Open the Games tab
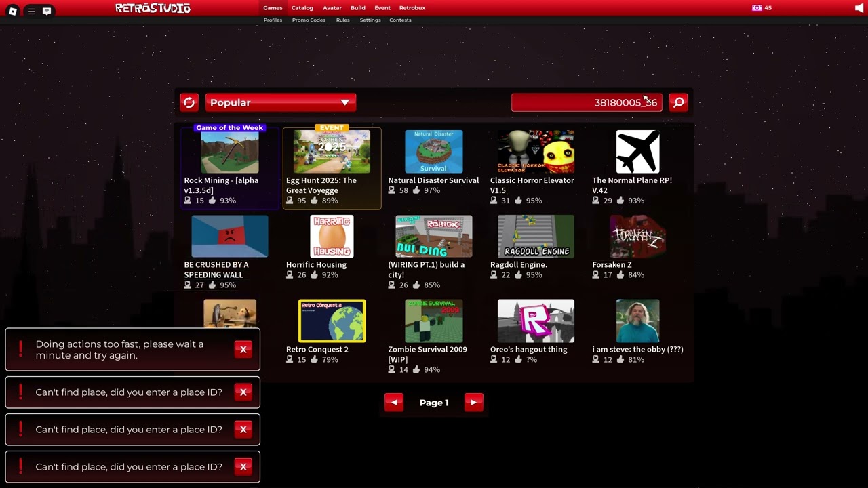 point(273,8)
